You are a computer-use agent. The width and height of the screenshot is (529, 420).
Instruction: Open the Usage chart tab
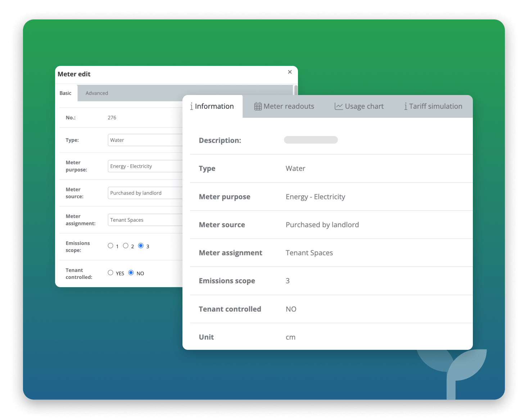click(359, 106)
